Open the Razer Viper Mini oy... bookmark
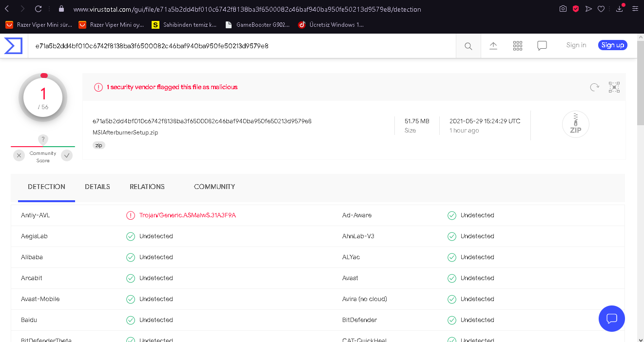The image size is (644, 342). [x=112, y=24]
